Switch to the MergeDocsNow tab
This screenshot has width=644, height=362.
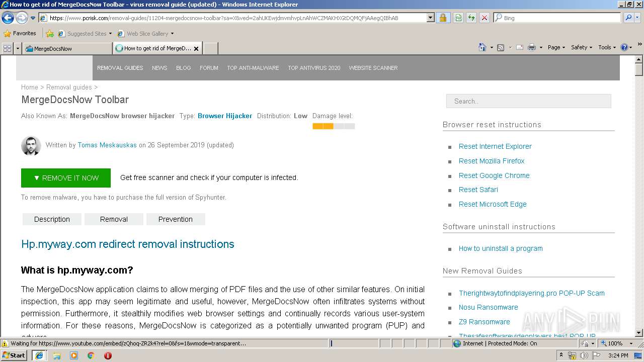[x=67, y=48]
